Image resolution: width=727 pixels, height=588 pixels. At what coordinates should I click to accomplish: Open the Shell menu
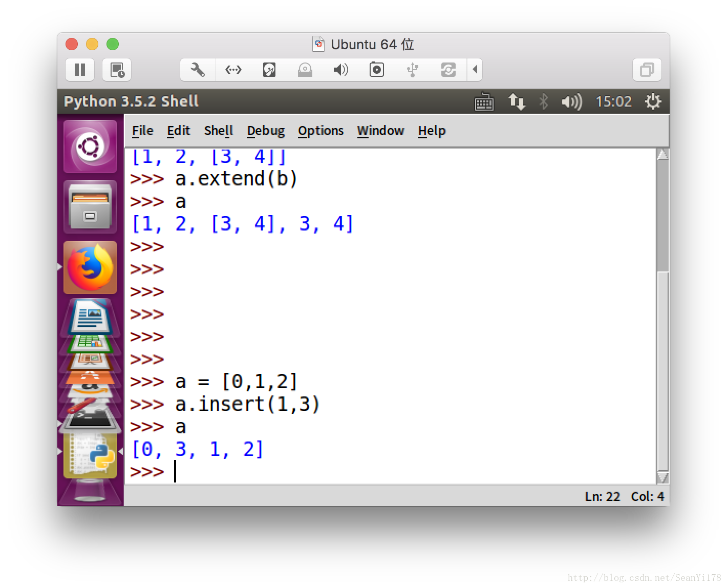pyautogui.click(x=218, y=131)
